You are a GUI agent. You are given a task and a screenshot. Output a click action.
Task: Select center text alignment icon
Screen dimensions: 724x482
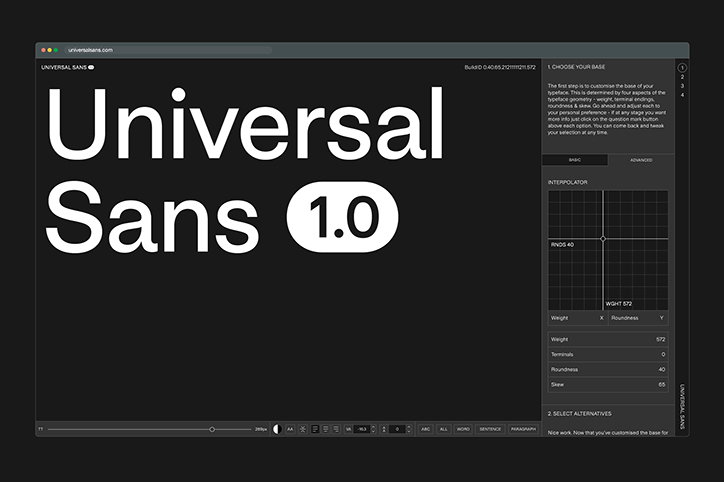326,429
